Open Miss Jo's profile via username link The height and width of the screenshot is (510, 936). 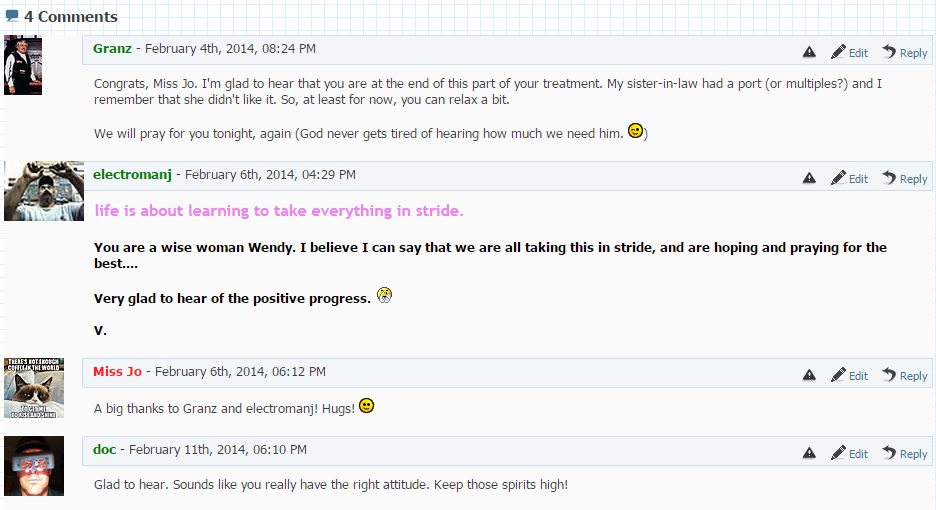118,371
